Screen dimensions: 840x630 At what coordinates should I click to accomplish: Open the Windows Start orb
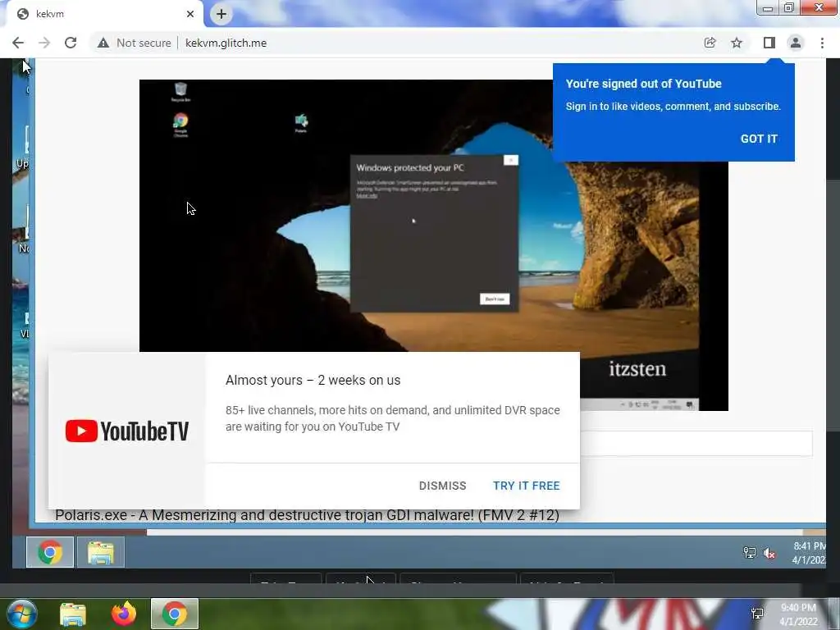coord(22,614)
